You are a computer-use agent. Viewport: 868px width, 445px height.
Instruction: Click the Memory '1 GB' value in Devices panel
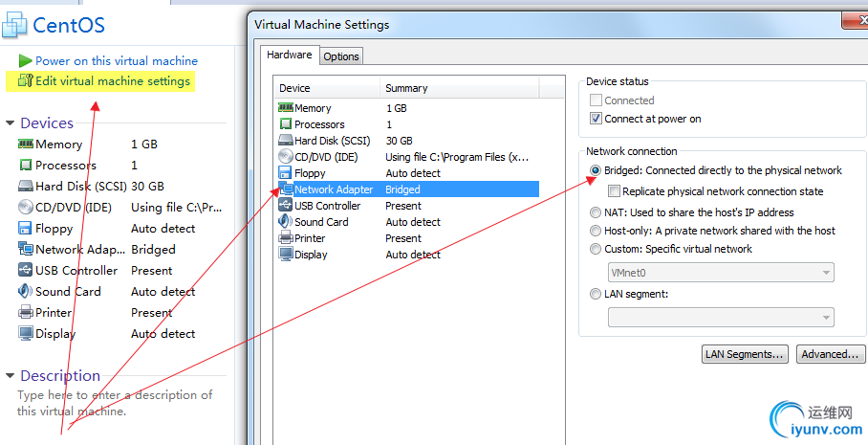coord(144,145)
